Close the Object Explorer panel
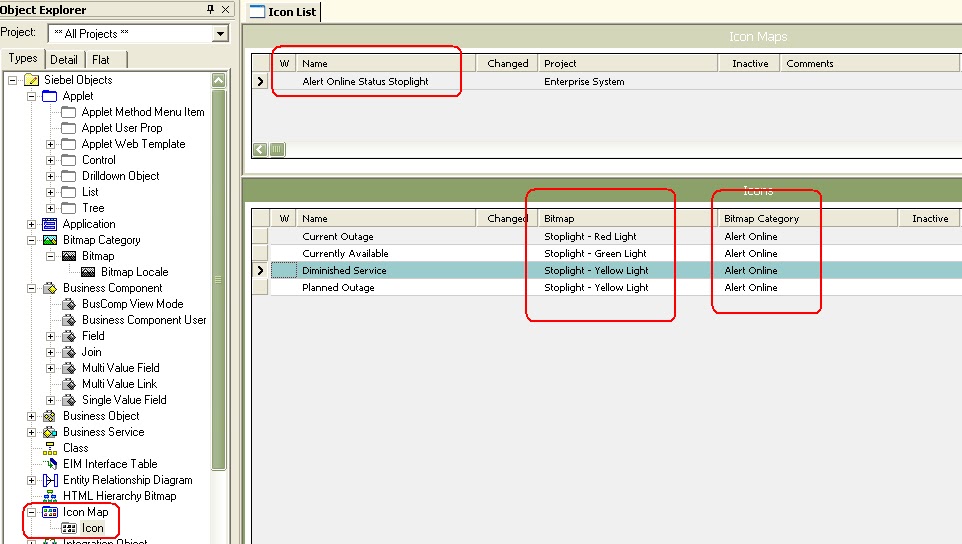The height and width of the screenshot is (544, 962). pos(225,9)
